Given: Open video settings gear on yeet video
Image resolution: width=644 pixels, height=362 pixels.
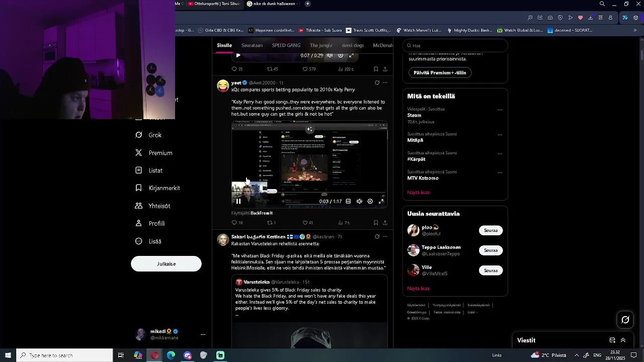Looking at the screenshot, I should [x=370, y=201].
